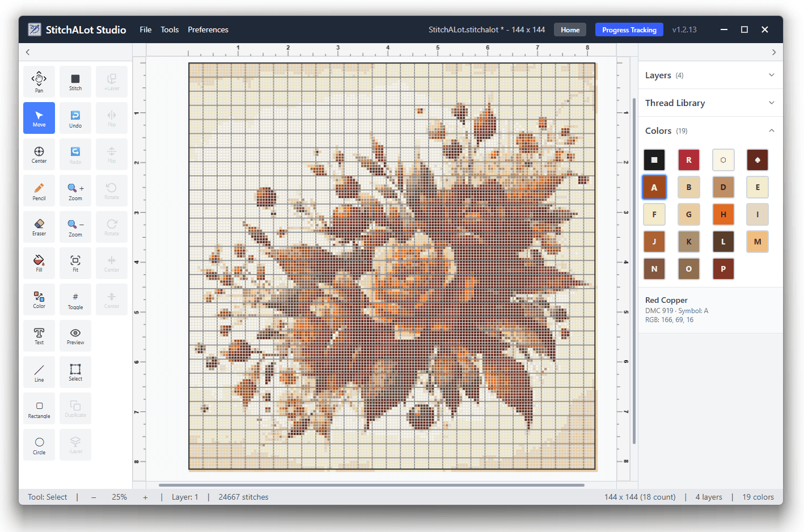
Task: Open the File menu
Action: [146, 29]
